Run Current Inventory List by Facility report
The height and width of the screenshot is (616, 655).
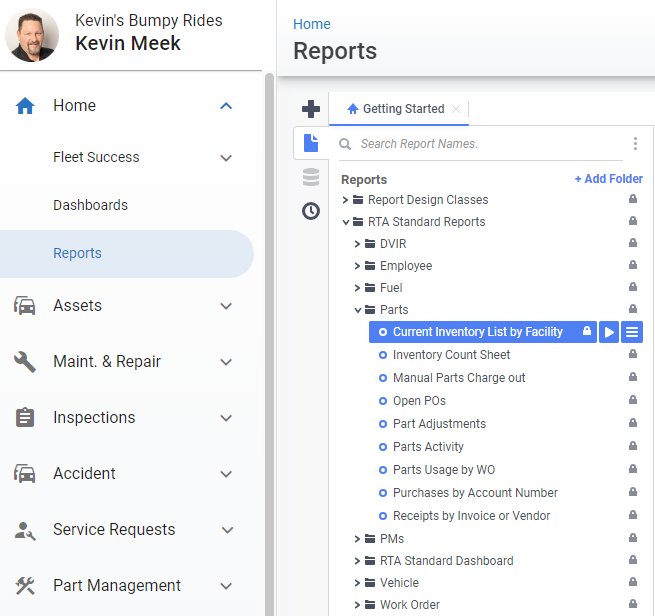pyautogui.click(x=609, y=332)
